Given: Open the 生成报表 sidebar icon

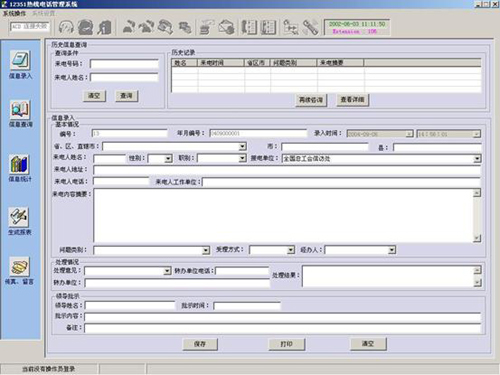Looking at the screenshot, I should click(x=19, y=217).
